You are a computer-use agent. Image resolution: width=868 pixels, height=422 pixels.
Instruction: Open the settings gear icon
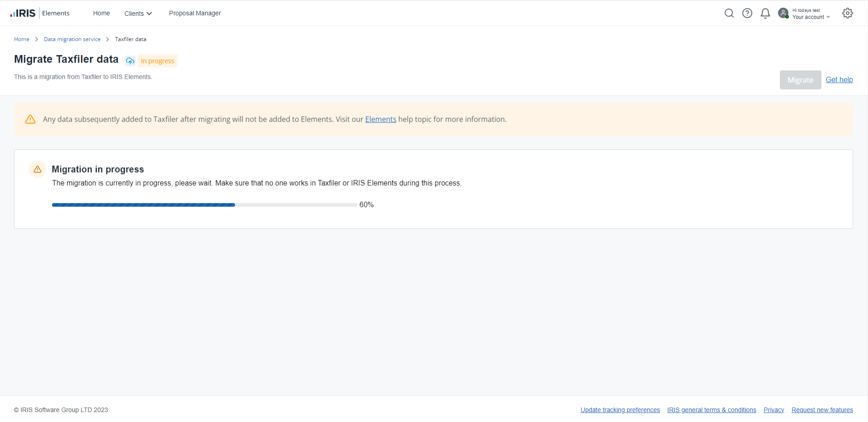[x=848, y=13]
